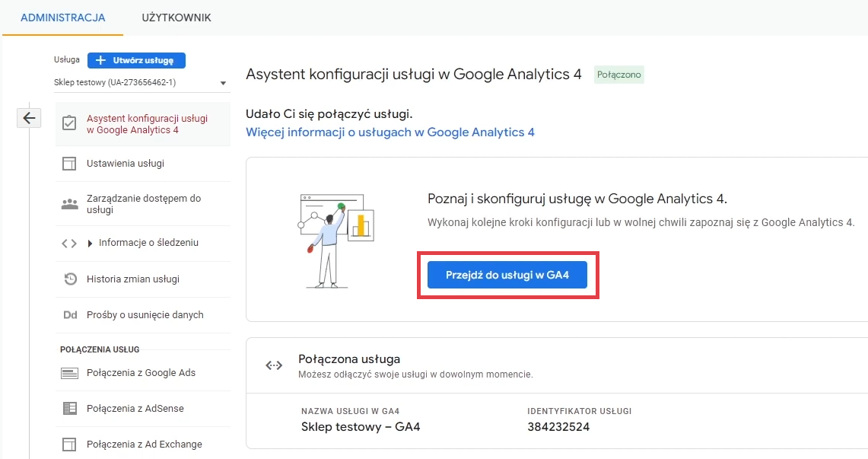The height and width of the screenshot is (459, 868).
Task: Expand the Informacje o śledzeniu triangle
Action: tap(90, 243)
